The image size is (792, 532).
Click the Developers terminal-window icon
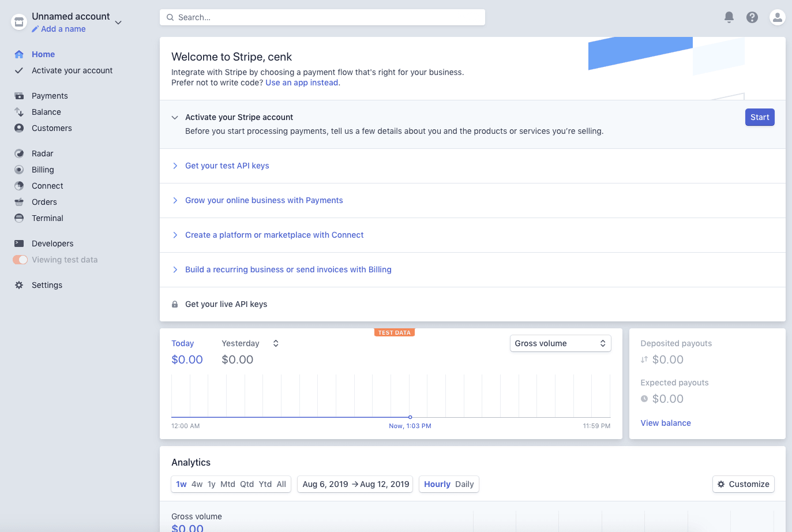tap(19, 243)
